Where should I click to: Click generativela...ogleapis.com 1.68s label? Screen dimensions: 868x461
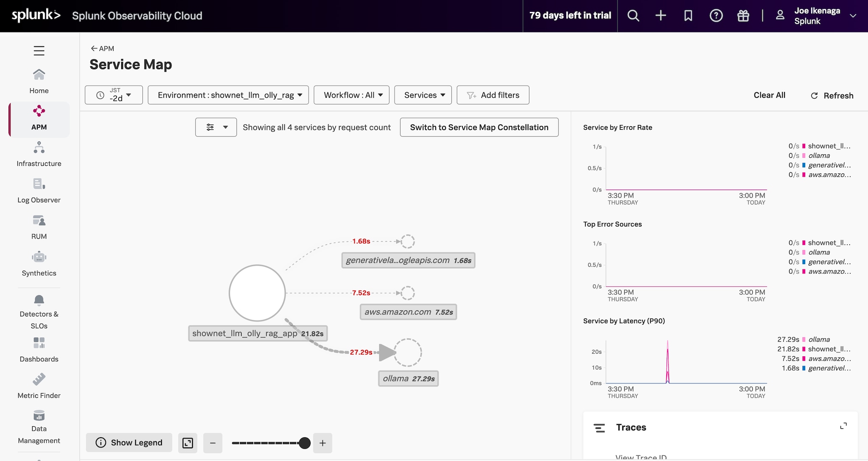point(409,260)
